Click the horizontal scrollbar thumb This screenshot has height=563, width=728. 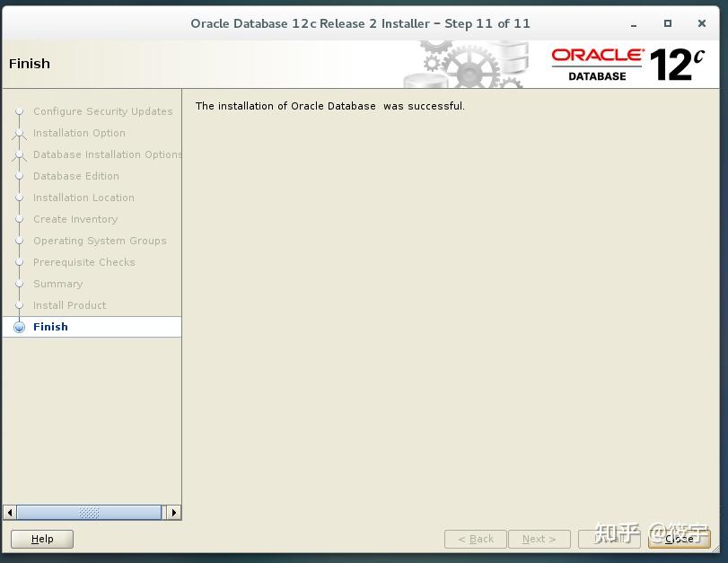[90, 512]
